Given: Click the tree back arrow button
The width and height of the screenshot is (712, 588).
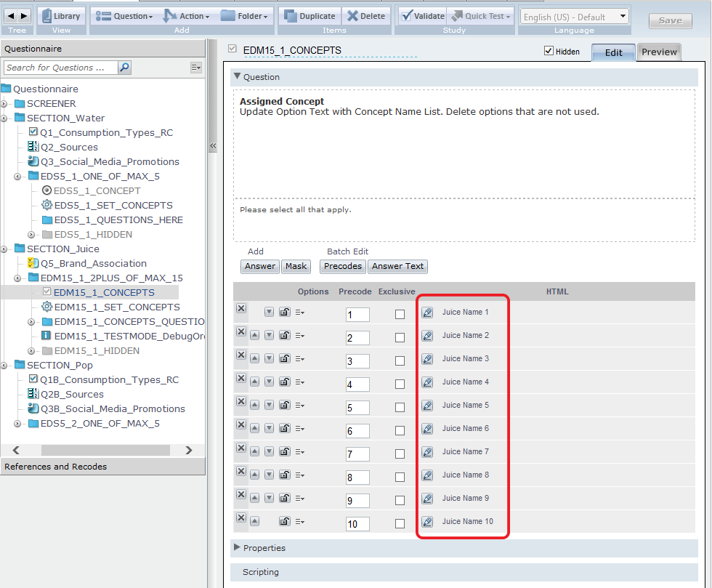Looking at the screenshot, I should pyautogui.click(x=11, y=16).
